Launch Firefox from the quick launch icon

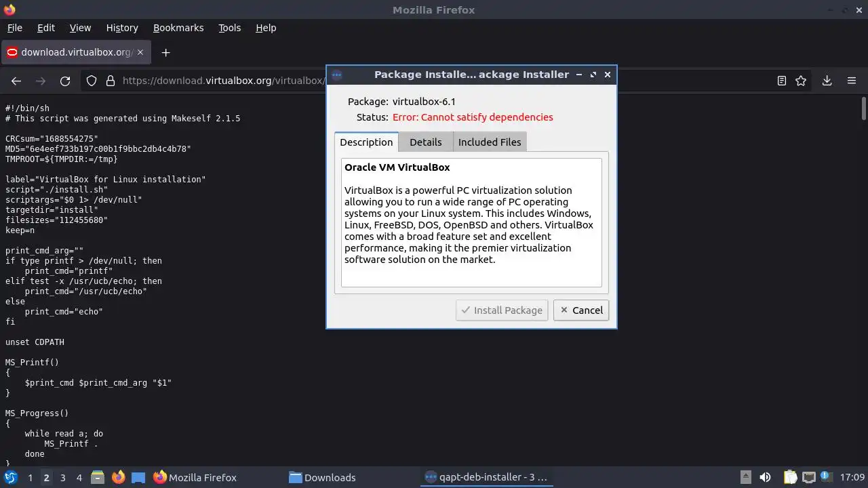pyautogui.click(x=118, y=477)
